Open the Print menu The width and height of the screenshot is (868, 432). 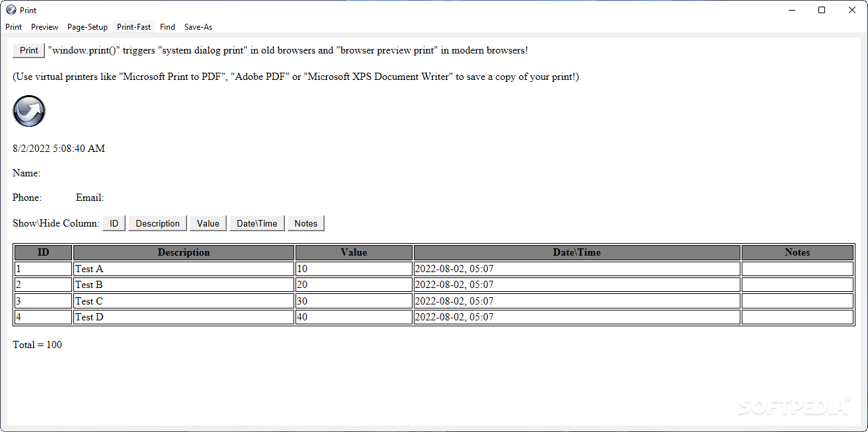(14, 27)
